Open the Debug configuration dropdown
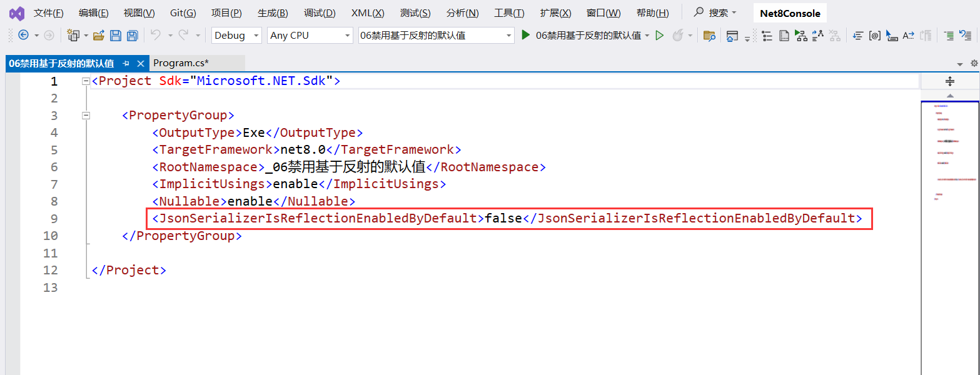The width and height of the screenshot is (980, 375). [236, 36]
